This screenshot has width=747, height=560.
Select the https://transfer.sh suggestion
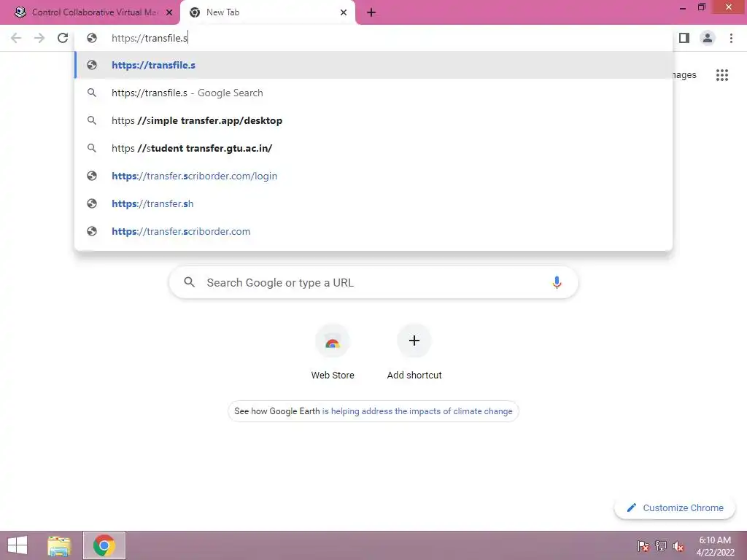(x=373, y=203)
